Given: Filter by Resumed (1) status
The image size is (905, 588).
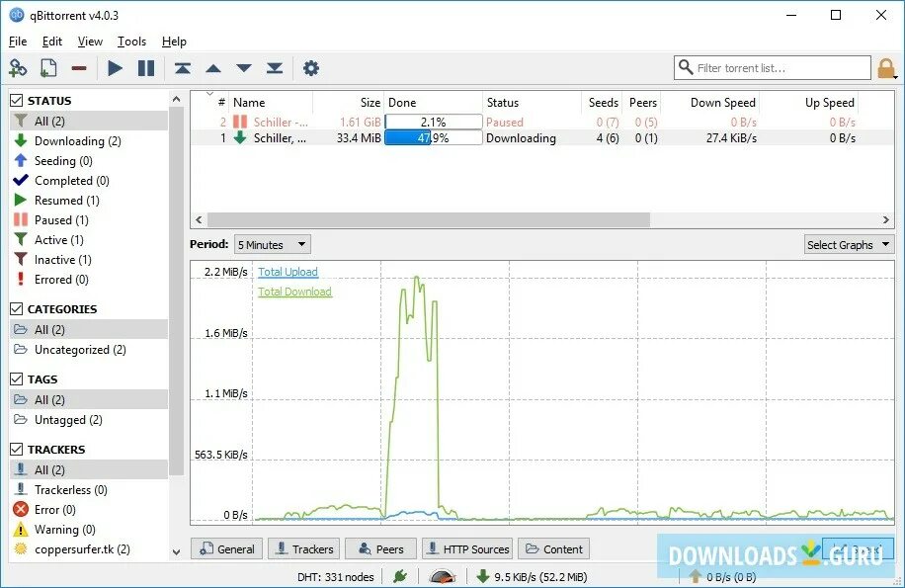Looking at the screenshot, I should pyautogui.click(x=90, y=200).
